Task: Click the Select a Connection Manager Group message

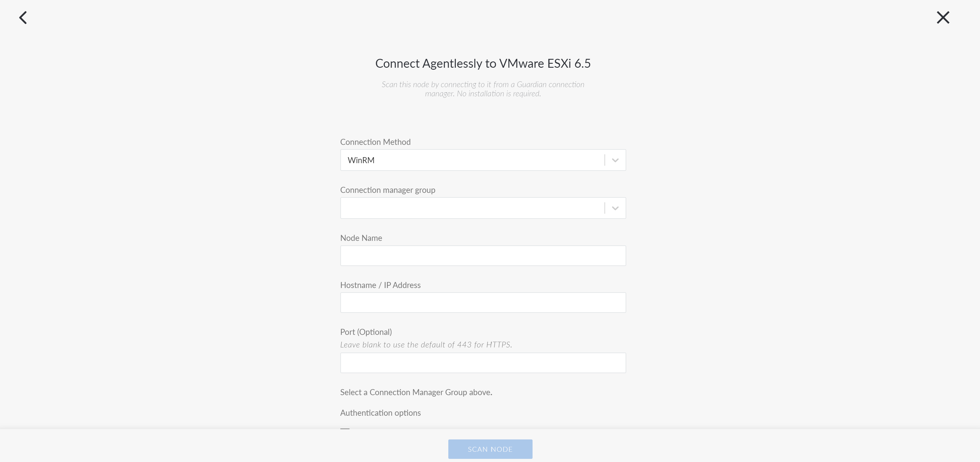Action: coord(416,392)
